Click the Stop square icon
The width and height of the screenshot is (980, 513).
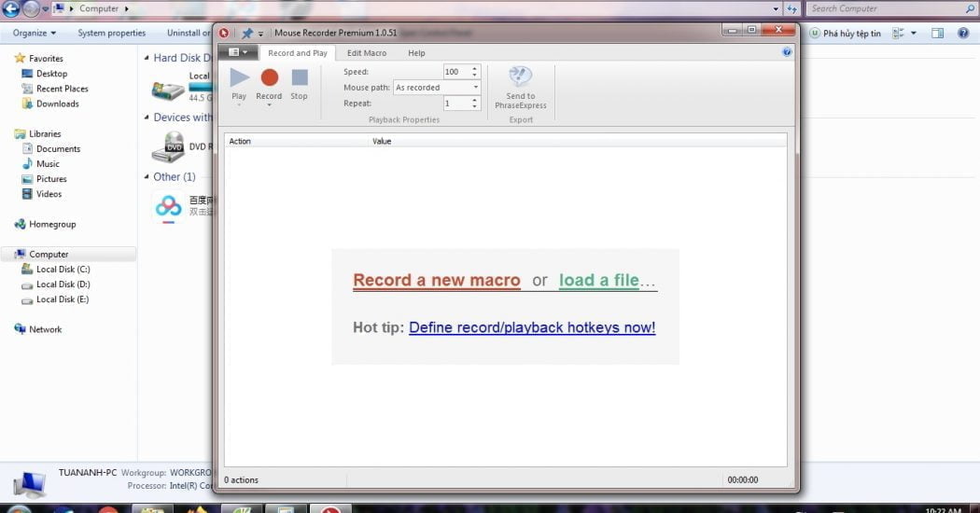pos(300,77)
